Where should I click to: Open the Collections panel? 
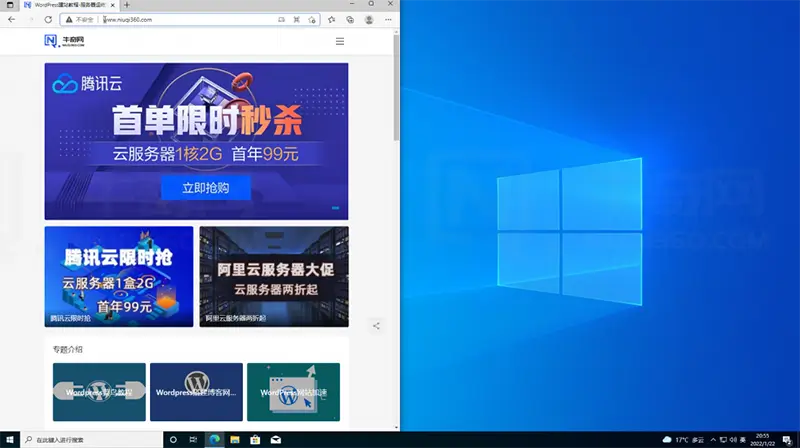coord(350,19)
